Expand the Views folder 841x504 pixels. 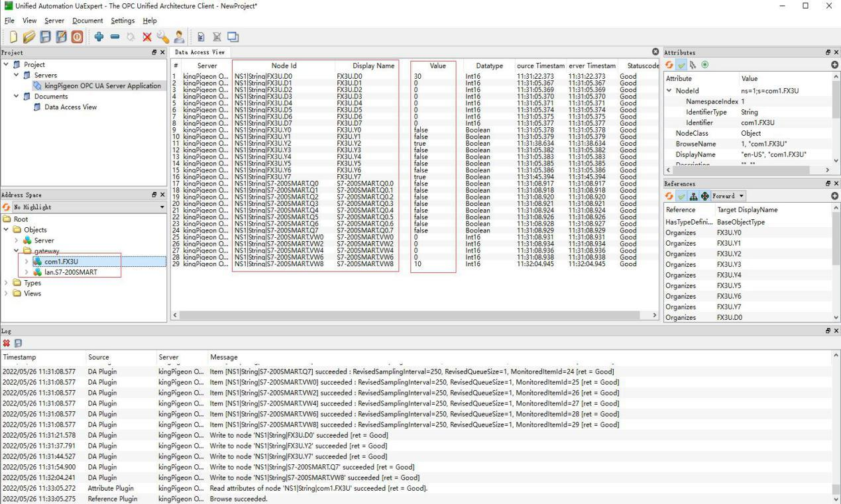point(6,293)
